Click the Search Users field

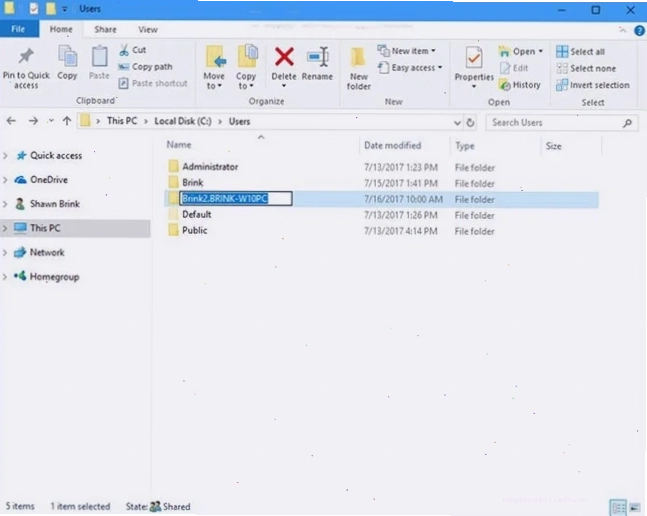point(562,123)
